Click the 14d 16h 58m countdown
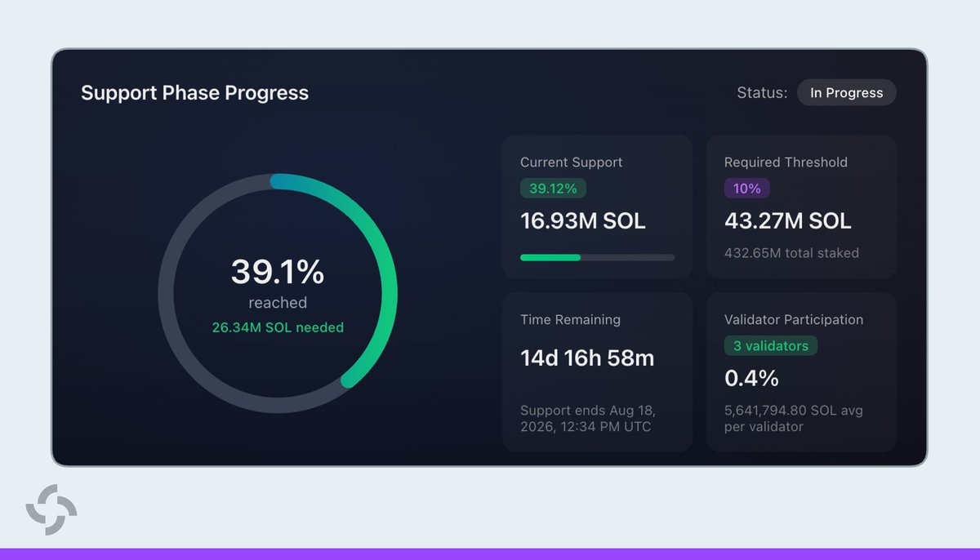The image size is (980, 560). (x=587, y=358)
